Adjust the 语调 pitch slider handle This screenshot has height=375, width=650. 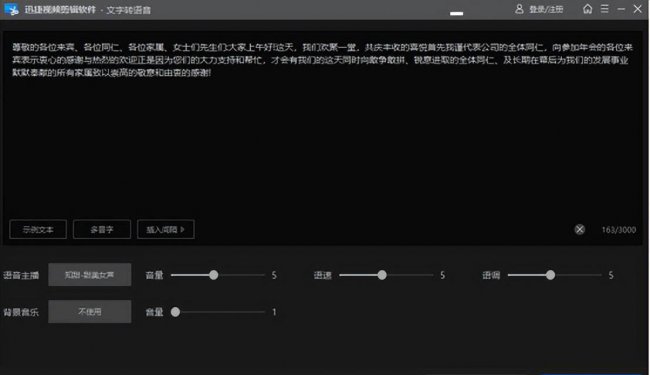[550, 275]
